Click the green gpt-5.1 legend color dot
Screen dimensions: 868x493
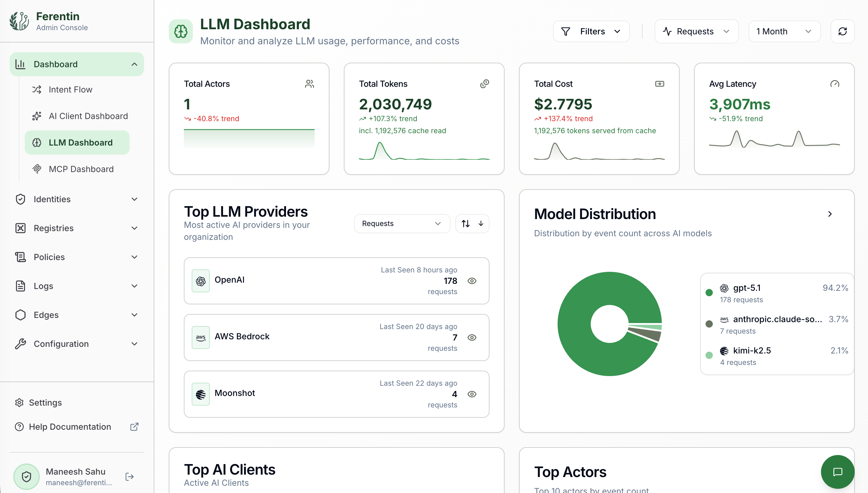[709, 292]
